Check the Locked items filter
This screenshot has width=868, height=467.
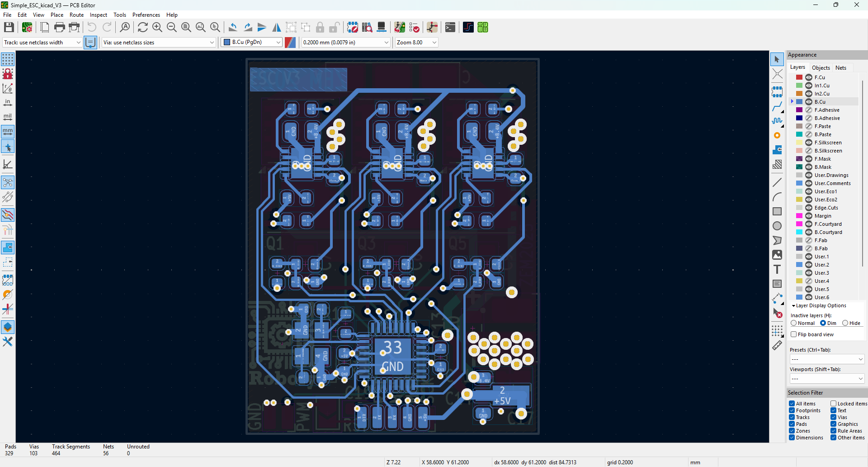tap(833, 404)
